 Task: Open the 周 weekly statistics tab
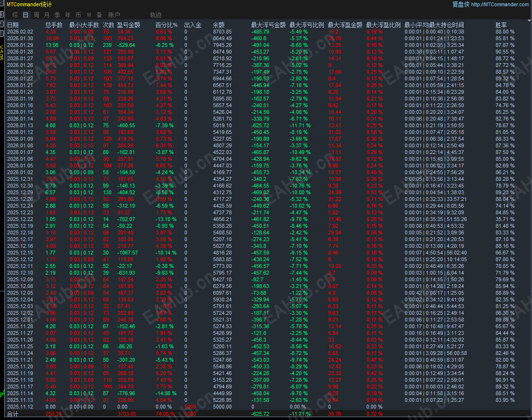[36, 15]
